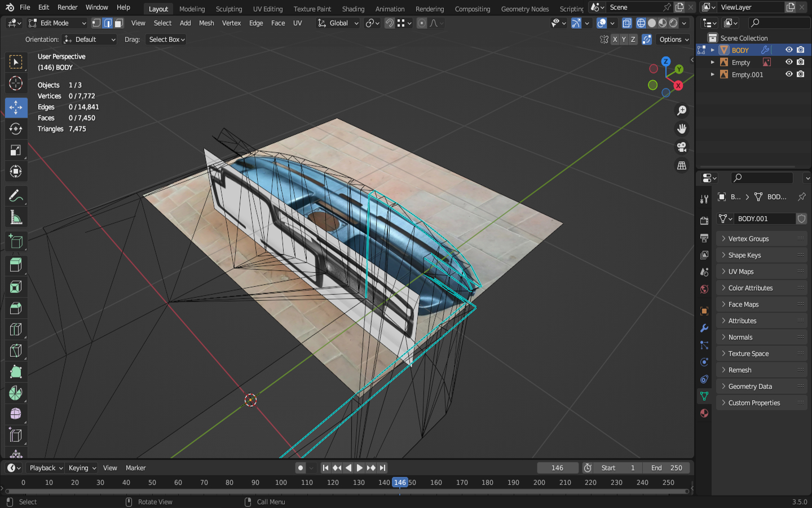Screen dimensions: 812x508
Task: Select the Knife tool
Action: coord(16,351)
